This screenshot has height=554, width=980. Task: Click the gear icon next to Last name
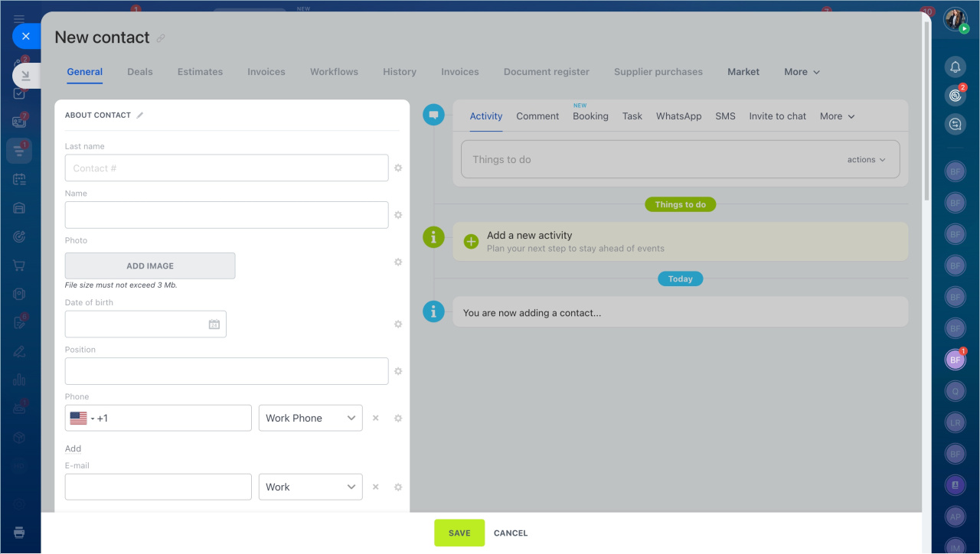tap(398, 168)
